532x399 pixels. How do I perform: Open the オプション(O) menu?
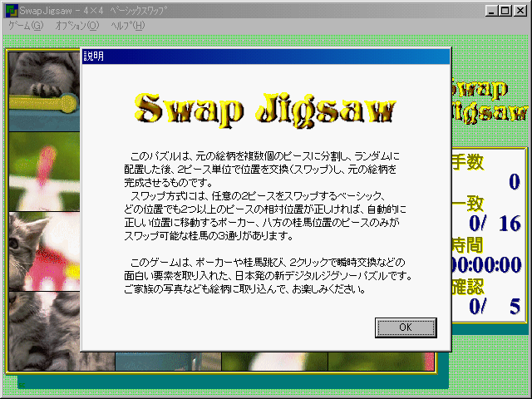(x=77, y=26)
